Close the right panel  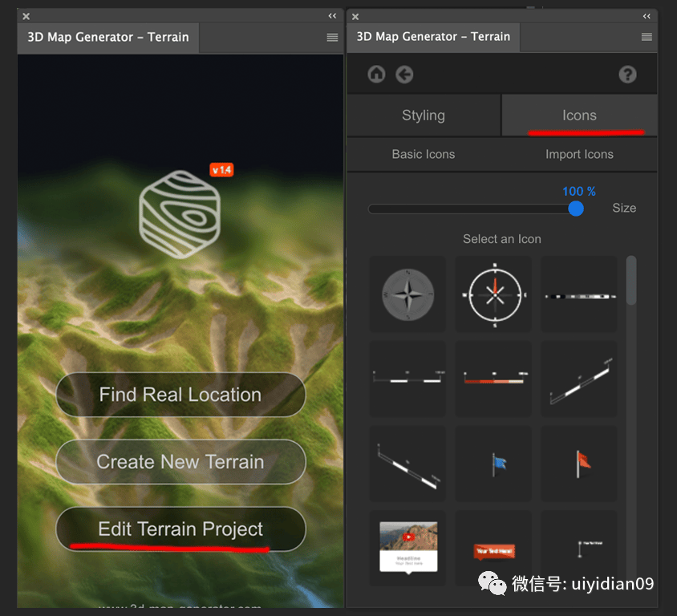tap(355, 17)
